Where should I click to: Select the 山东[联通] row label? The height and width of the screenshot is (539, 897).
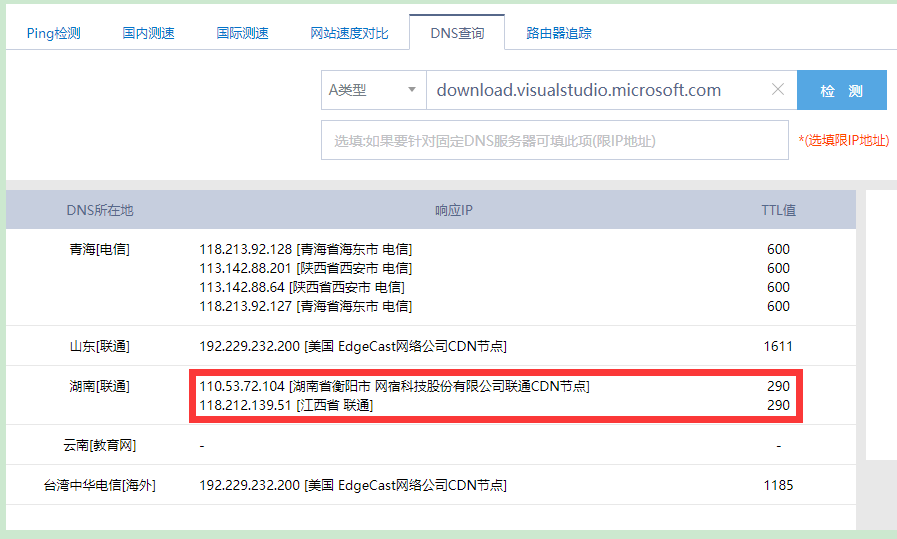coord(100,346)
